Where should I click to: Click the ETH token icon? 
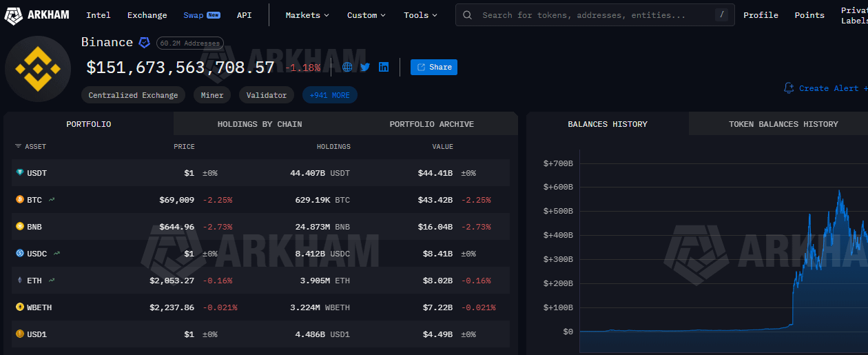(20, 281)
